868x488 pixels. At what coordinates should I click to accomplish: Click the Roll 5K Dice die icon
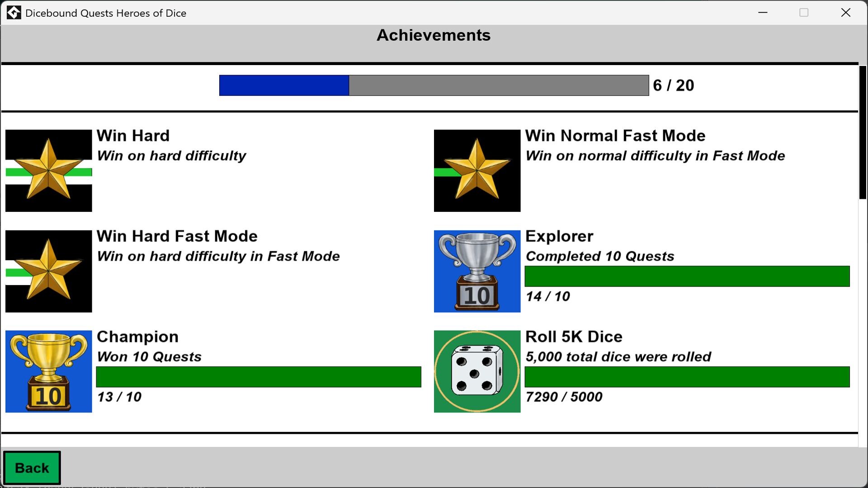click(x=477, y=371)
